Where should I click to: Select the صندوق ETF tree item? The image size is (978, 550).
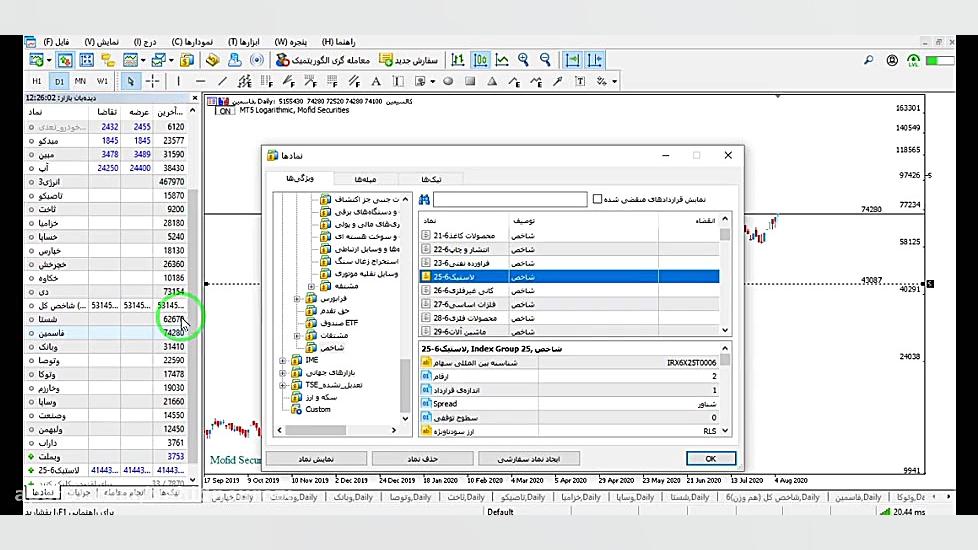tap(339, 323)
